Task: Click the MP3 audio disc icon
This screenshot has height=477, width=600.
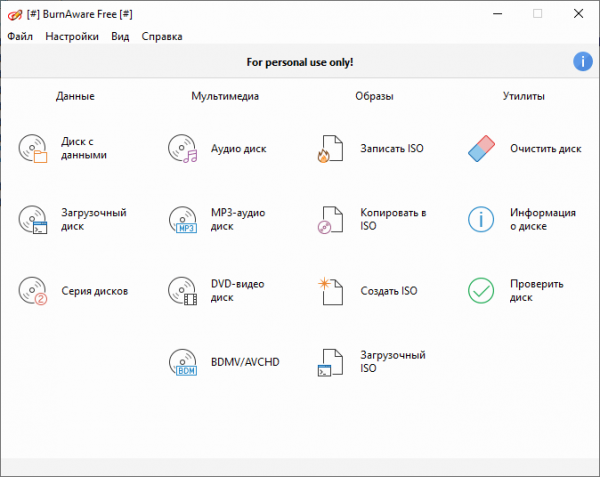Action: (183, 220)
